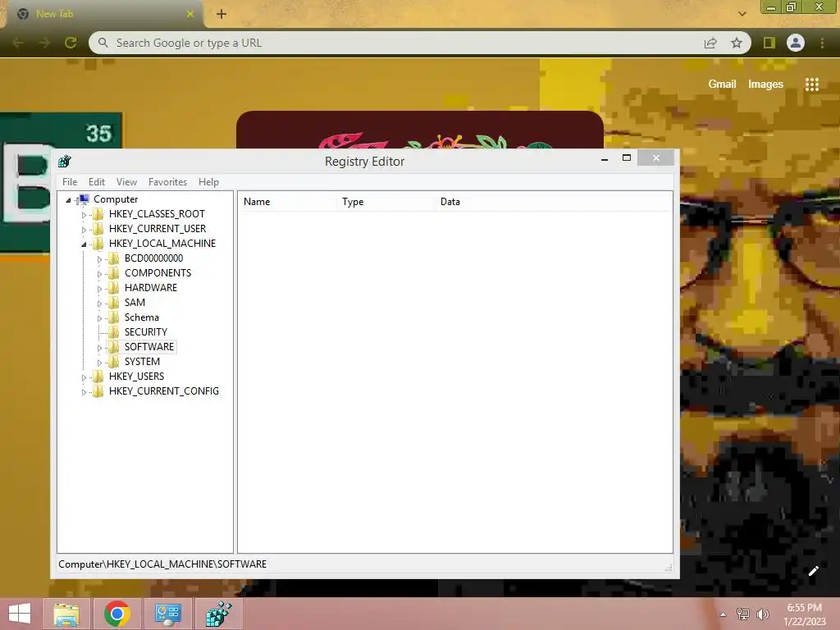Open Chrome tab search chevron
Image resolution: width=840 pixels, height=630 pixels.
point(742,14)
